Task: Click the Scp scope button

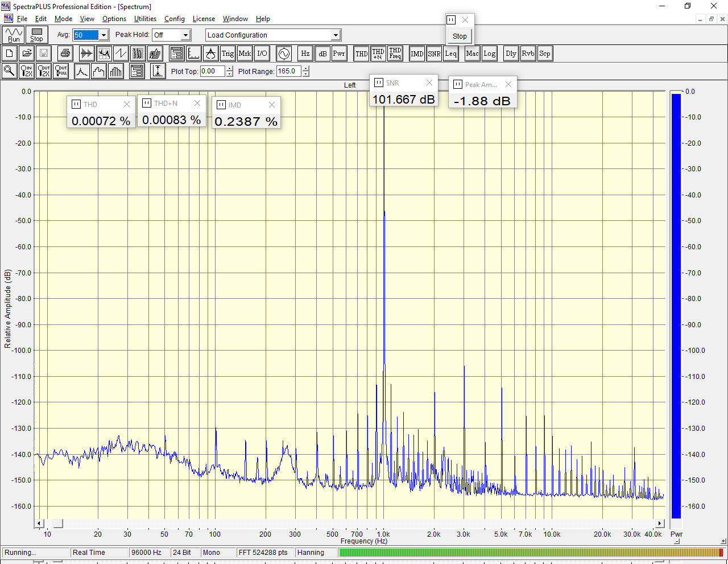Action: pyautogui.click(x=545, y=53)
